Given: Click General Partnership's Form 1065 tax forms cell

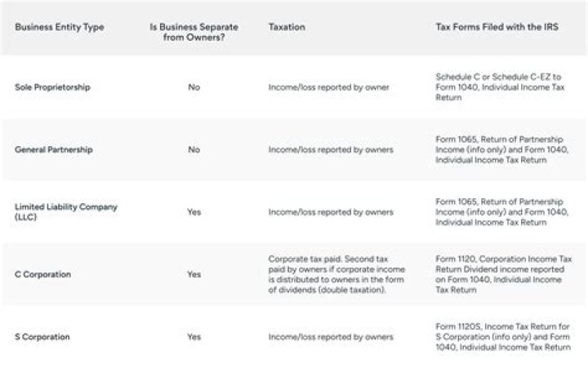Looking at the screenshot, I should (x=501, y=149).
